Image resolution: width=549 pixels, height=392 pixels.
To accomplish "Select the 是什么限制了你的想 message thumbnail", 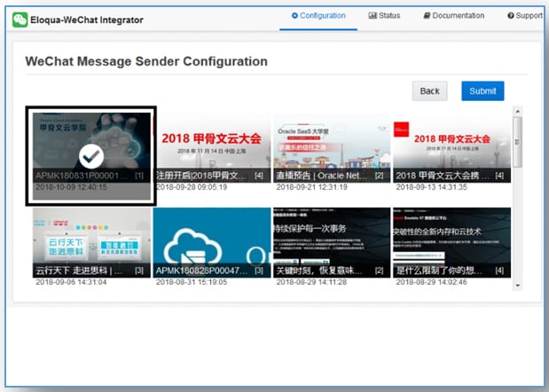I will tap(452, 242).
